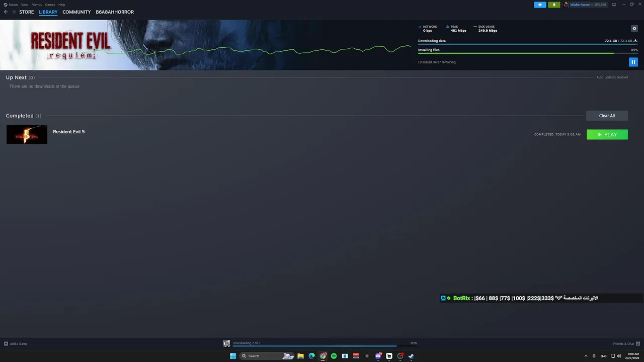The image size is (644, 362).
Task: Open the Friends menu
Action: tap(36, 5)
